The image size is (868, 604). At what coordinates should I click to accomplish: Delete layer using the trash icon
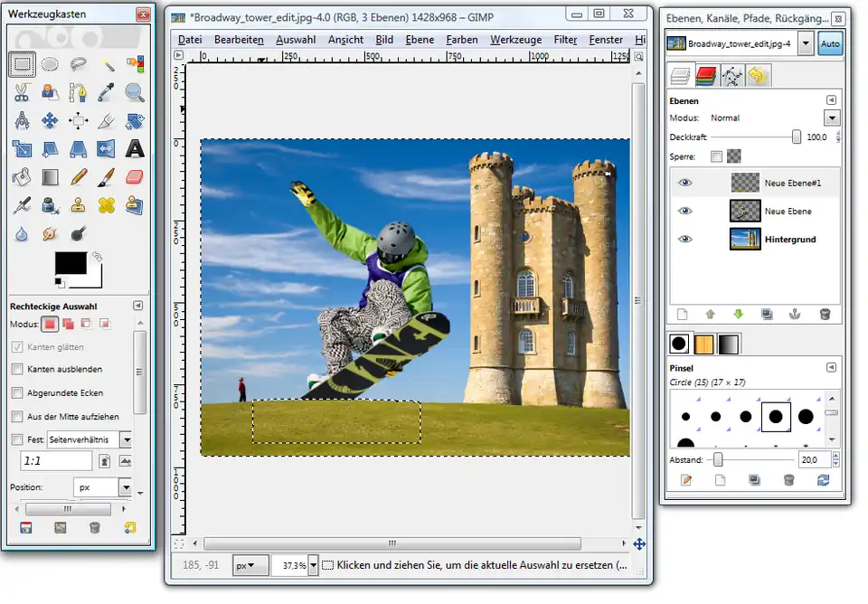[x=825, y=314]
